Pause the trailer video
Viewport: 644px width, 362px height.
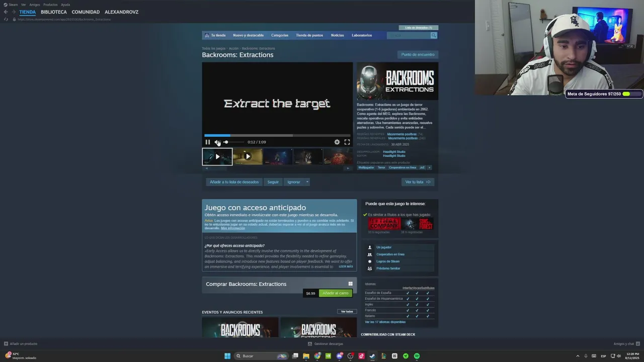tap(207, 142)
